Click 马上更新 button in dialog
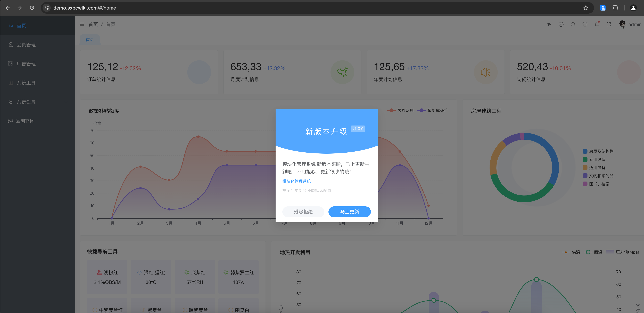The image size is (644, 313). 349,212
